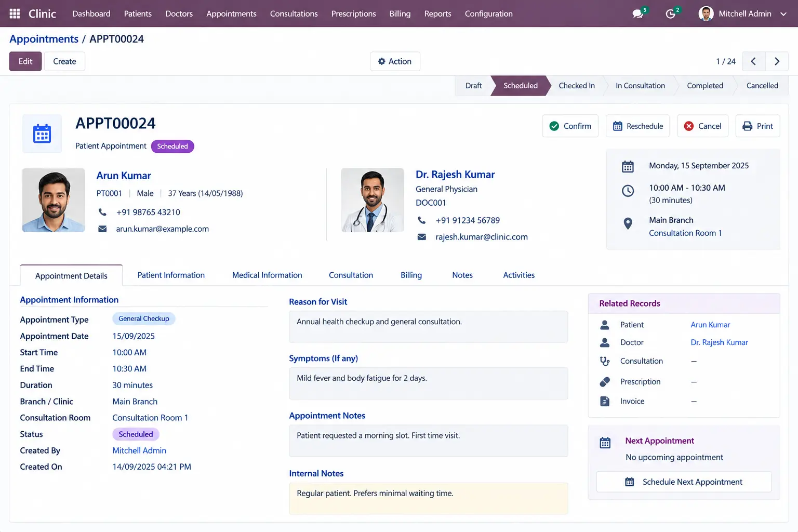
Task: Click the envelope icon beside rajesh.kumar@clinic.com
Action: click(422, 237)
